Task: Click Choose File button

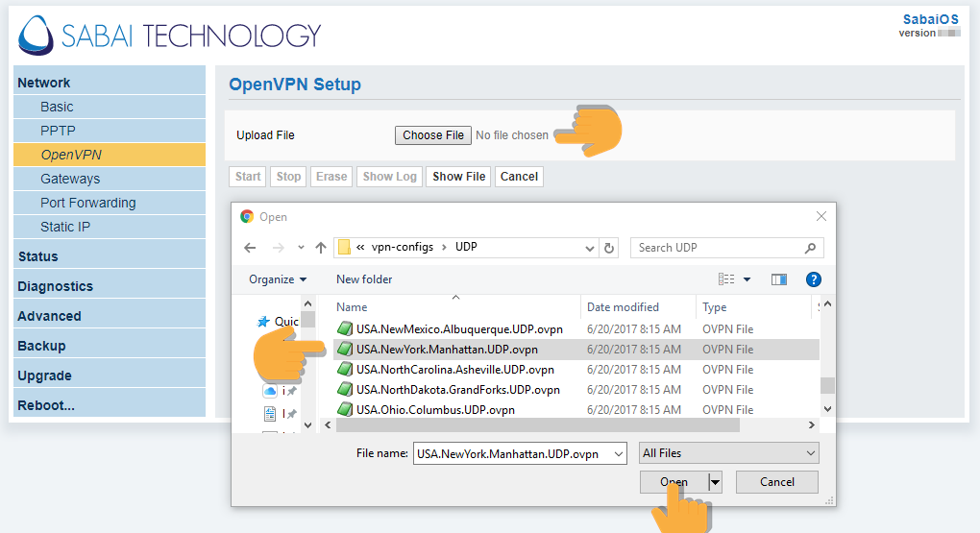Action: [x=433, y=135]
